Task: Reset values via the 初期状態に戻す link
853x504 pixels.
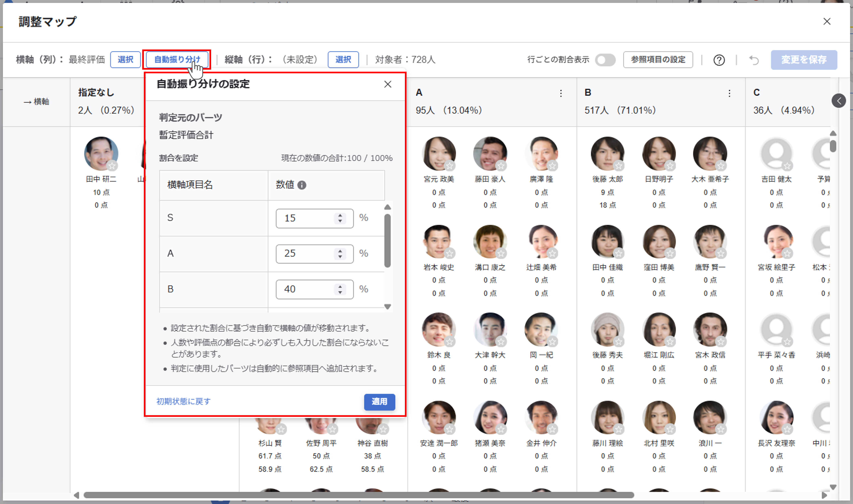Action: point(183,402)
